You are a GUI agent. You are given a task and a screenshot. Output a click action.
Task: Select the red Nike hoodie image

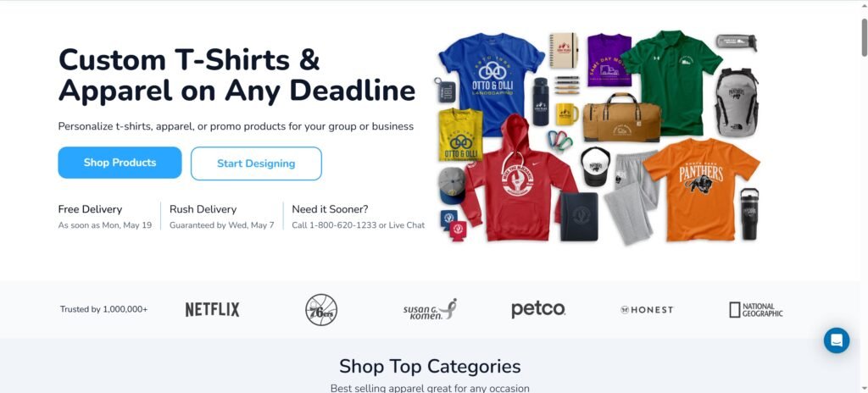pos(516,178)
